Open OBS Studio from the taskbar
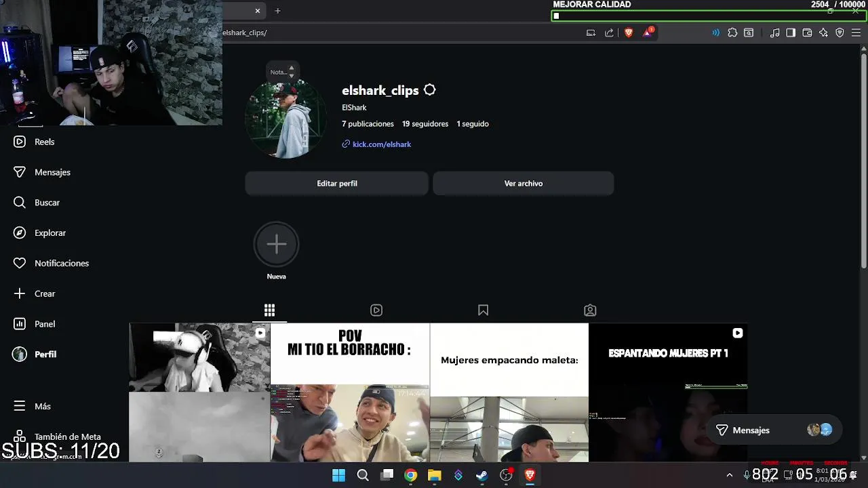Viewport: 868px width, 488px height. pos(506,475)
